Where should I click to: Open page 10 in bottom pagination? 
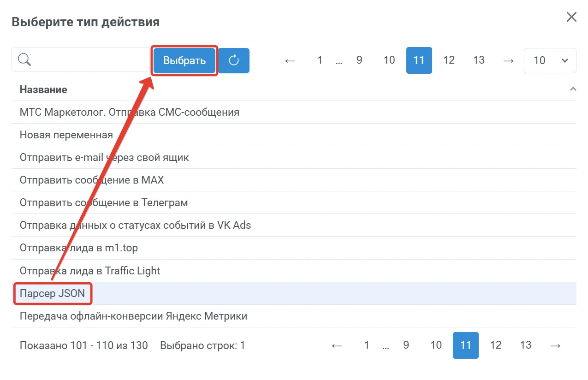[x=436, y=345]
